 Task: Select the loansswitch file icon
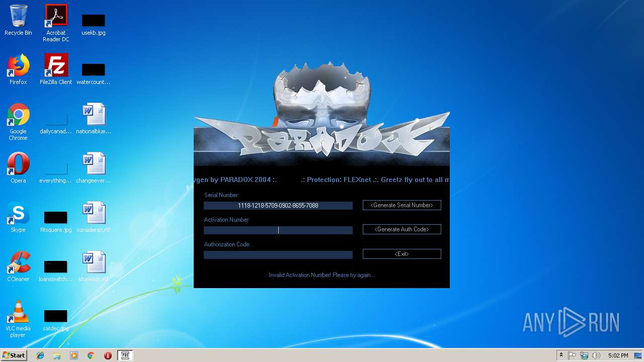tap(56, 271)
